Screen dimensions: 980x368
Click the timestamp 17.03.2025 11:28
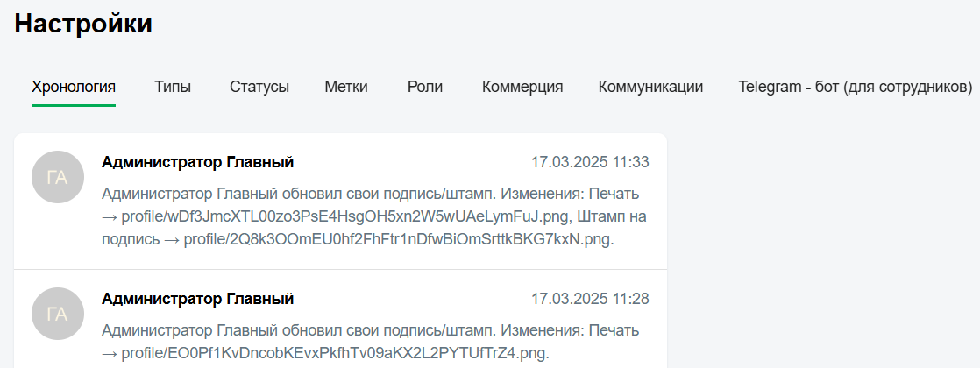(590, 299)
